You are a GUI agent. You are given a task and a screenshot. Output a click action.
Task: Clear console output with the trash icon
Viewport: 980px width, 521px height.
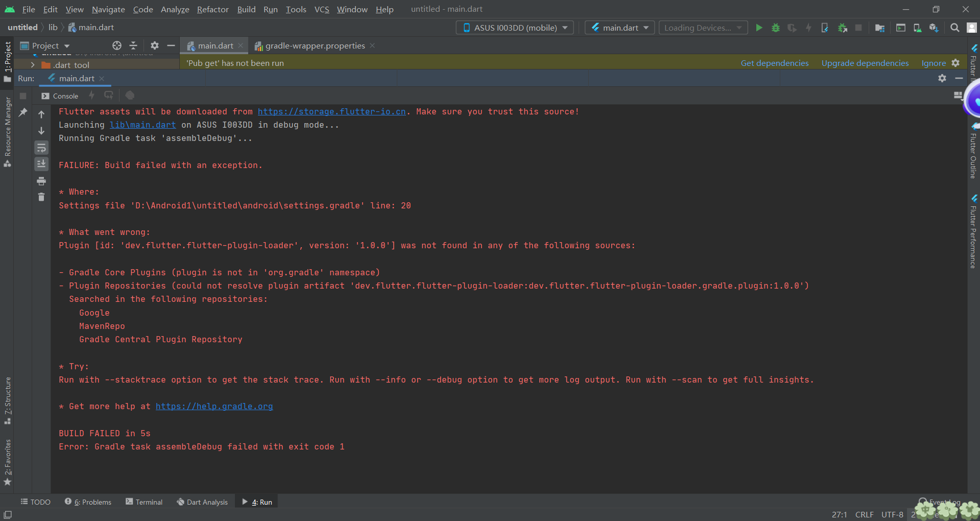coord(41,197)
